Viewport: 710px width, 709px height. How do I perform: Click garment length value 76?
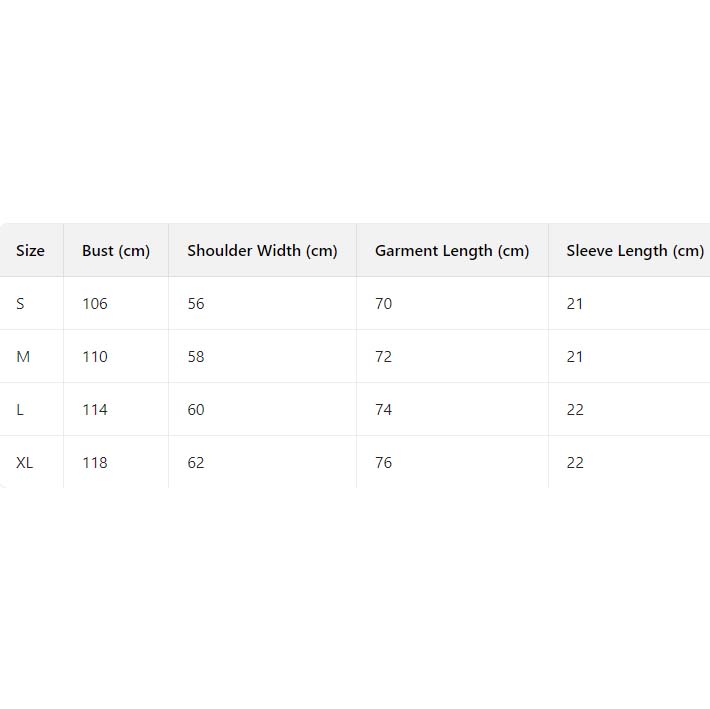(384, 463)
